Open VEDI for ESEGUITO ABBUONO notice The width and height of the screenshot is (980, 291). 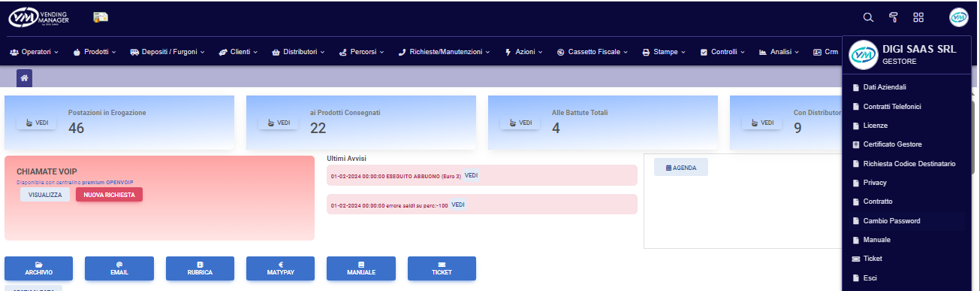(471, 176)
